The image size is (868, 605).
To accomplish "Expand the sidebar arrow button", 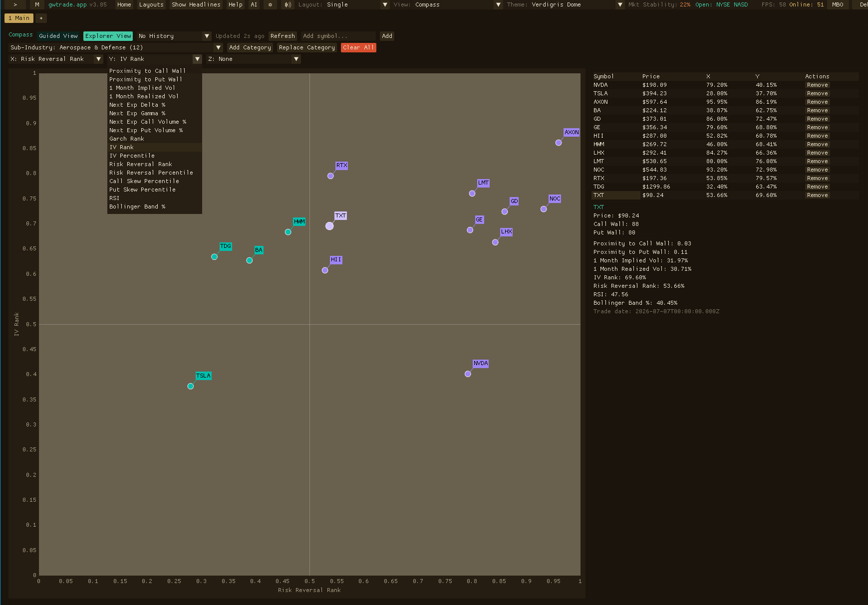I will 15,4.
